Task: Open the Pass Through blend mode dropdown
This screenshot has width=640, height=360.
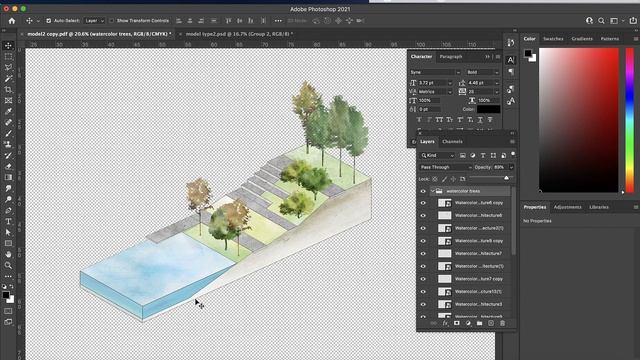Action: point(445,167)
